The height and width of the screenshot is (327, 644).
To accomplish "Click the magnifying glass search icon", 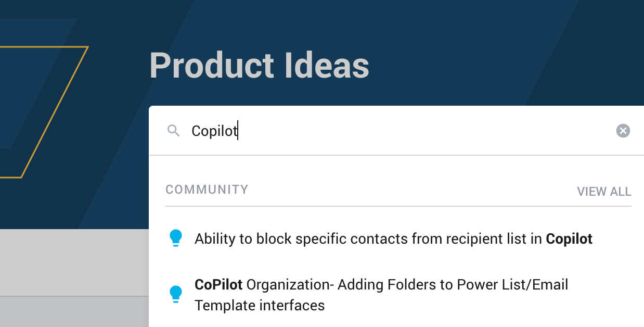I will pyautogui.click(x=173, y=131).
